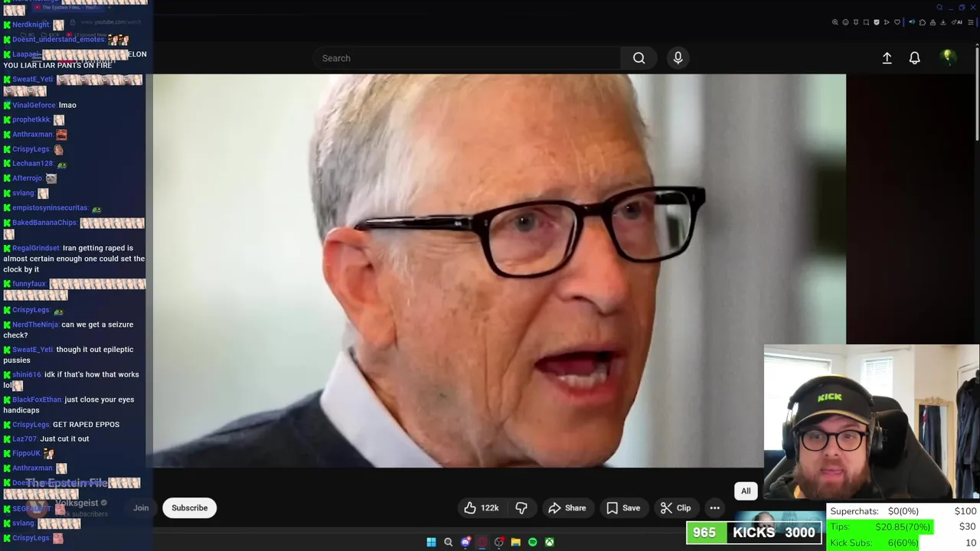This screenshot has height=551, width=980.
Task: Open YouTube notifications bell
Action: click(x=914, y=58)
